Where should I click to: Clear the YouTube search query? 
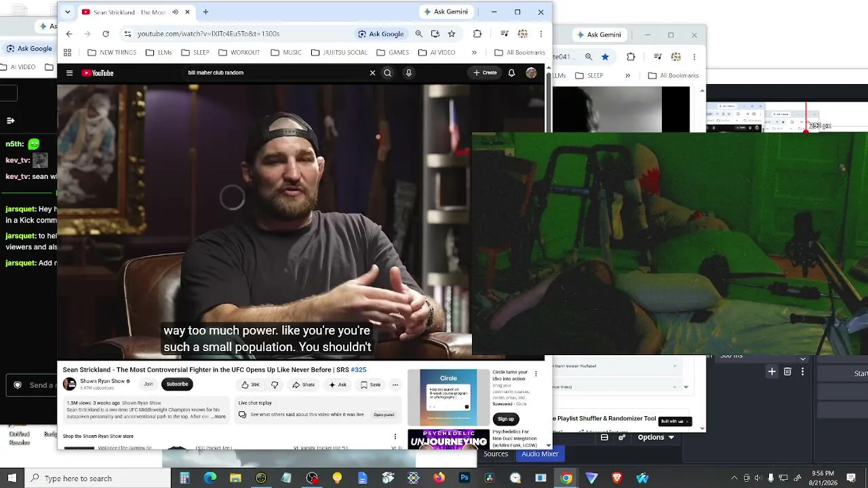[x=372, y=73]
